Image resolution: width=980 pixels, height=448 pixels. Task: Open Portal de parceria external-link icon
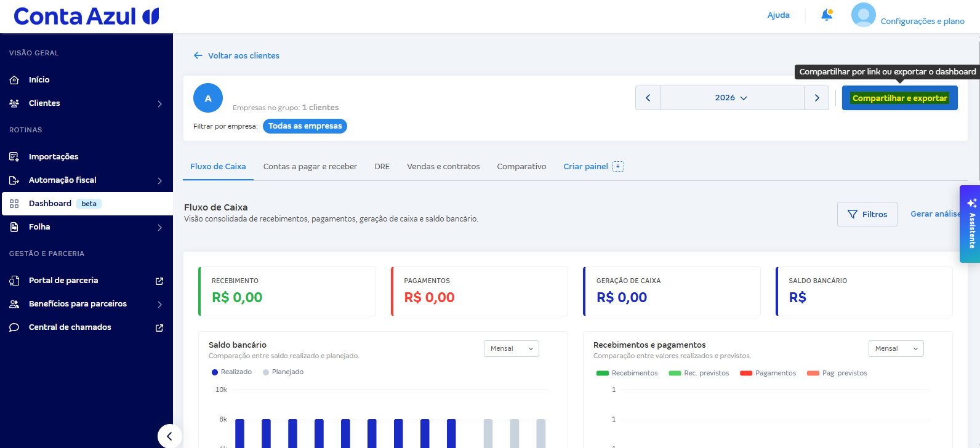(x=159, y=281)
